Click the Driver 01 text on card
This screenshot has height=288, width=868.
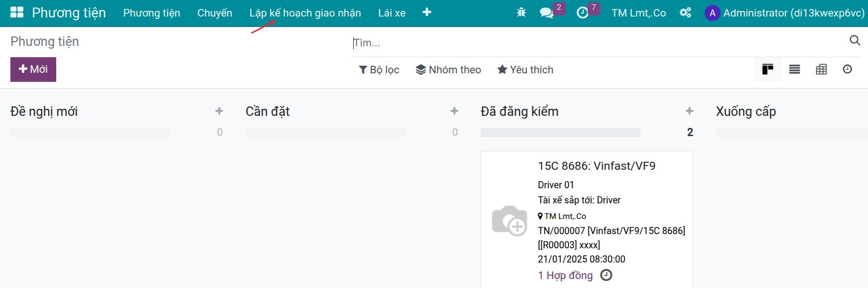[556, 185]
